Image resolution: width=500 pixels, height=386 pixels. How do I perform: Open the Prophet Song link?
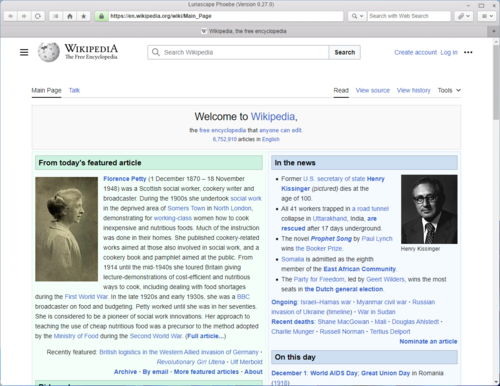tap(331, 239)
